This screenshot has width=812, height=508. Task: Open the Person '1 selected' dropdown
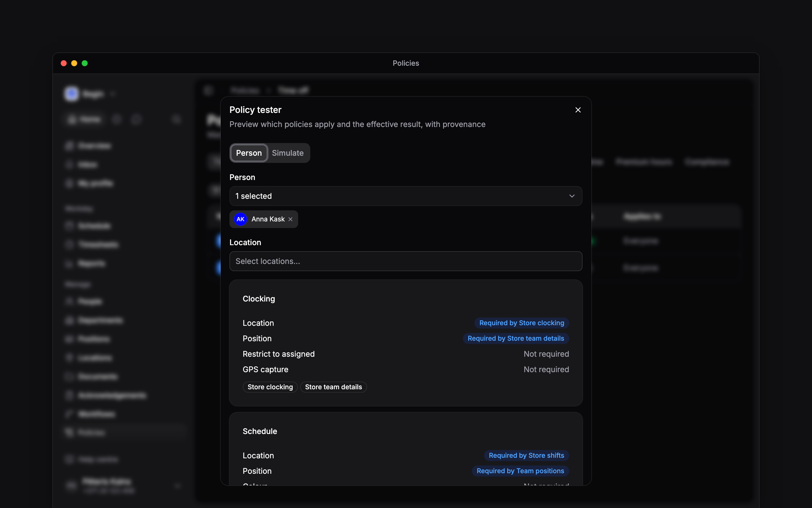coord(406,196)
